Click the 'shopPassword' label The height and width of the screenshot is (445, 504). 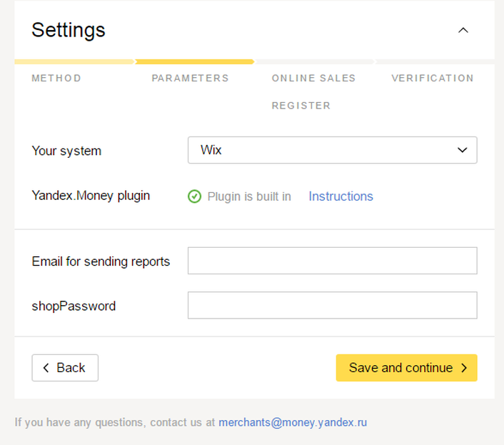click(x=74, y=306)
